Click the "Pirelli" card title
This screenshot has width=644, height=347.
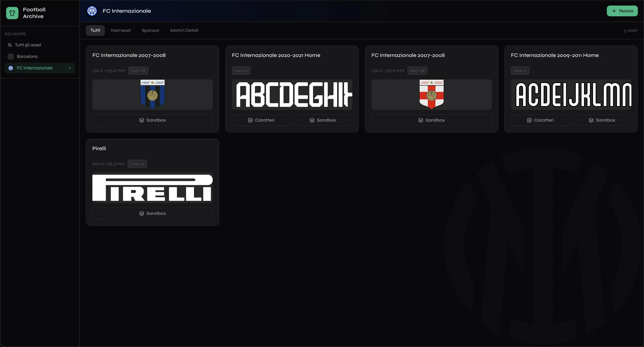(x=99, y=149)
